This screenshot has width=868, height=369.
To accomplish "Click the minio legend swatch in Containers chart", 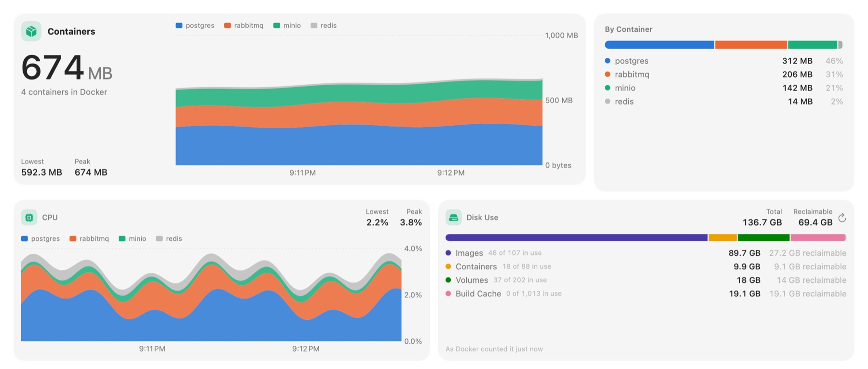I will [277, 26].
